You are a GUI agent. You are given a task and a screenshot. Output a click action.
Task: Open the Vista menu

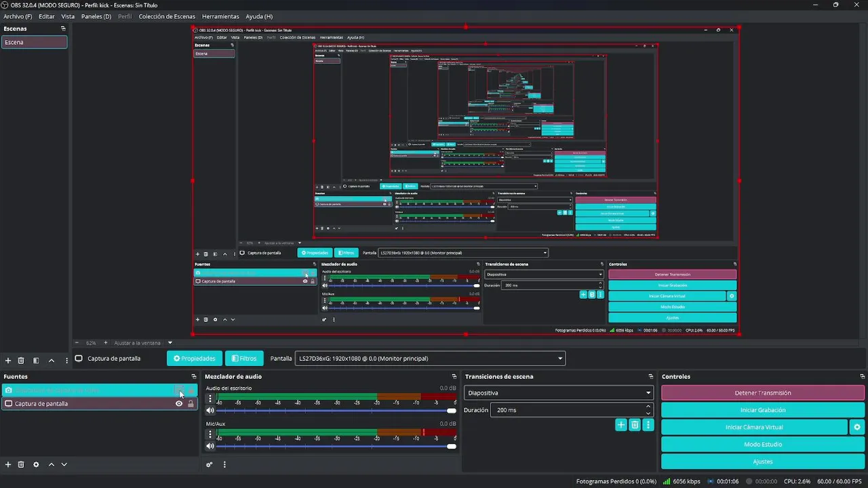[68, 16]
